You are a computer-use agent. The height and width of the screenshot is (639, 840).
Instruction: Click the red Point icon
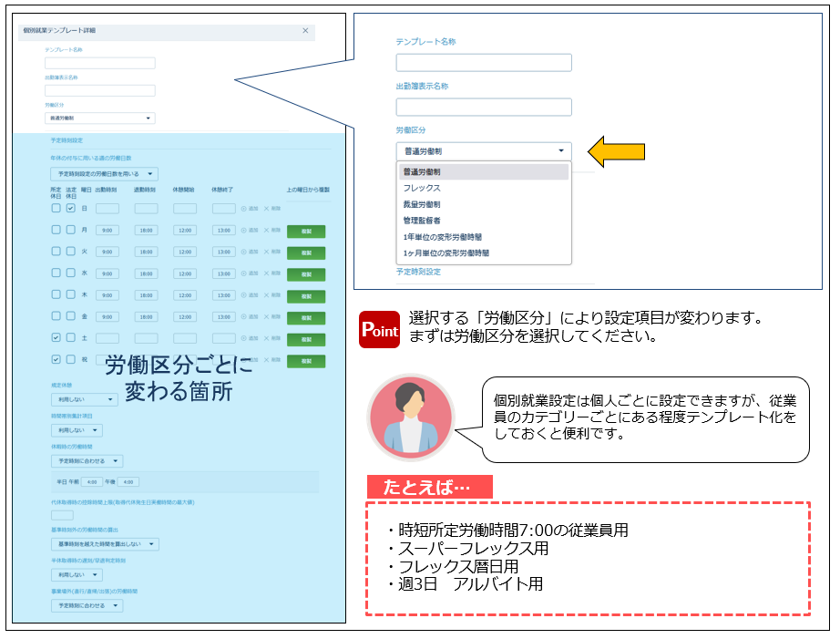coord(379,329)
